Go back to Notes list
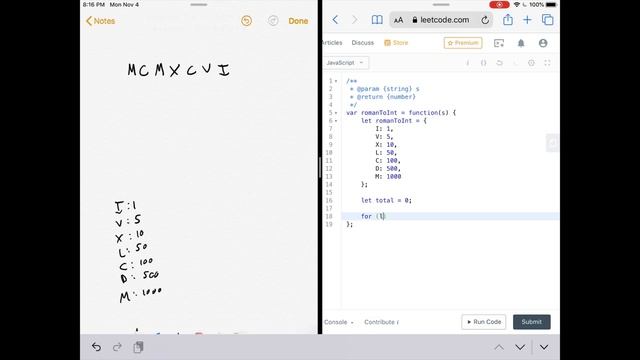This screenshot has height=360, width=640. [100, 21]
